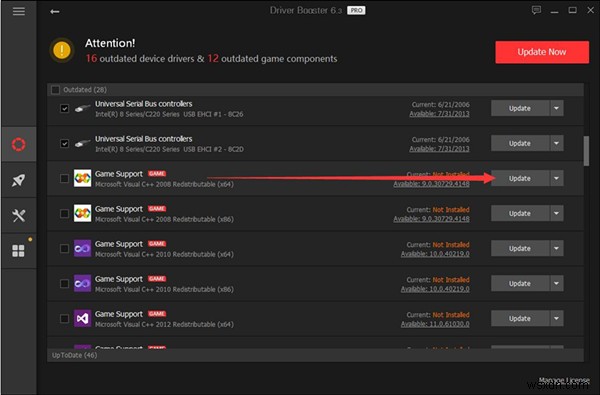Image resolution: width=600 pixels, height=395 pixels.
Task: Expand Update dropdown for Visual C++ 2012 (x64)
Action: [x=556, y=318]
